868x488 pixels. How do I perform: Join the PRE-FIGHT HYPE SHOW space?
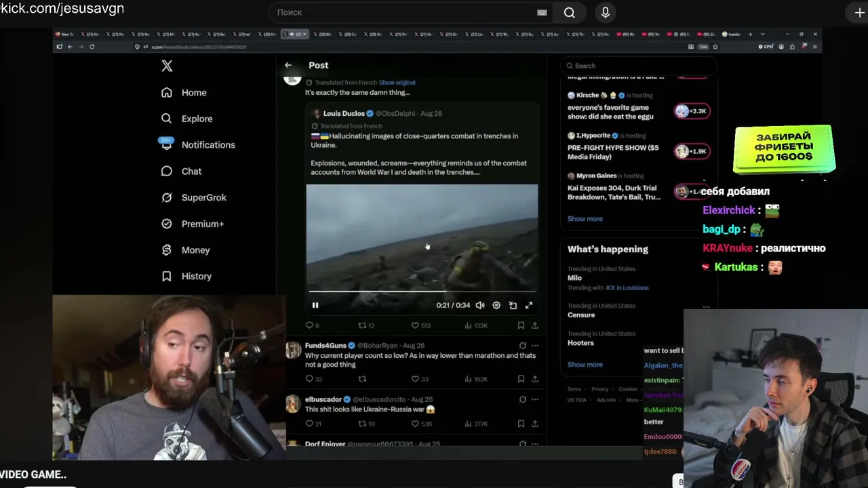(692, 152)
